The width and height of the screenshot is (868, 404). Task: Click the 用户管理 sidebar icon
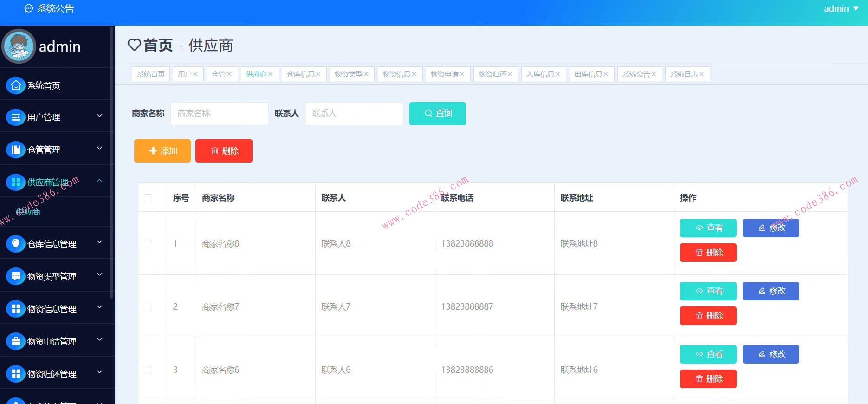coord(16,117)
